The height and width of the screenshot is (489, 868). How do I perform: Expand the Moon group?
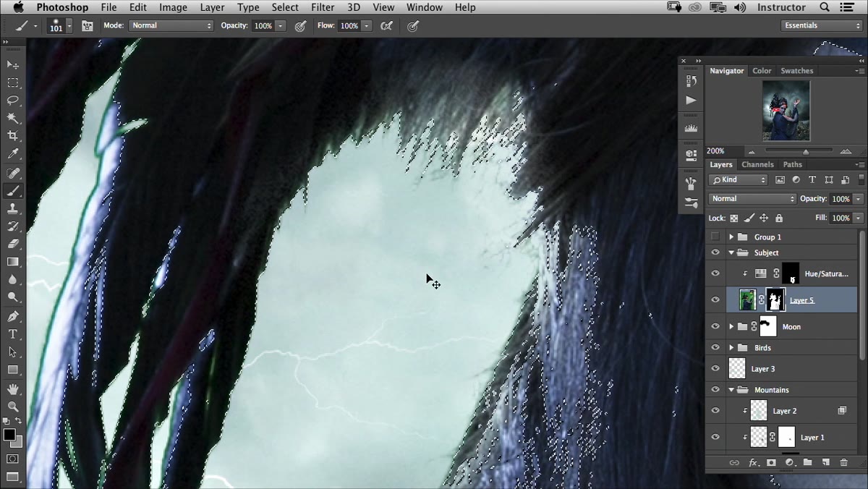click(x=731, y=326)
